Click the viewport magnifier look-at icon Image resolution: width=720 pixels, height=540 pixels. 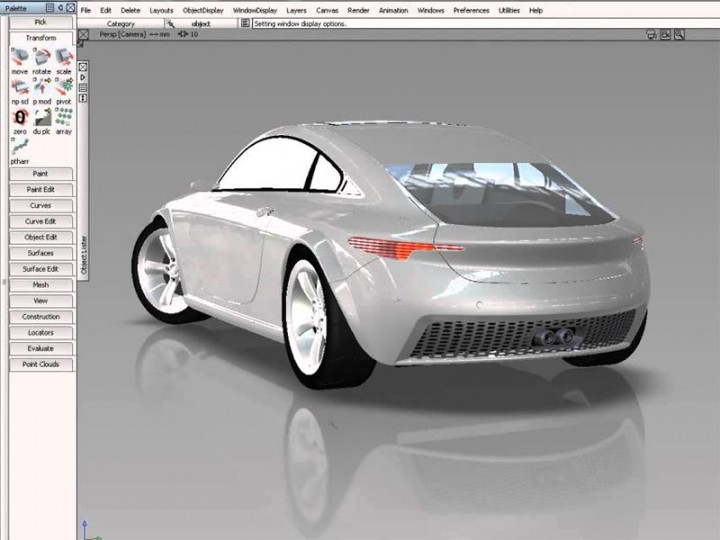coord(679,34)
